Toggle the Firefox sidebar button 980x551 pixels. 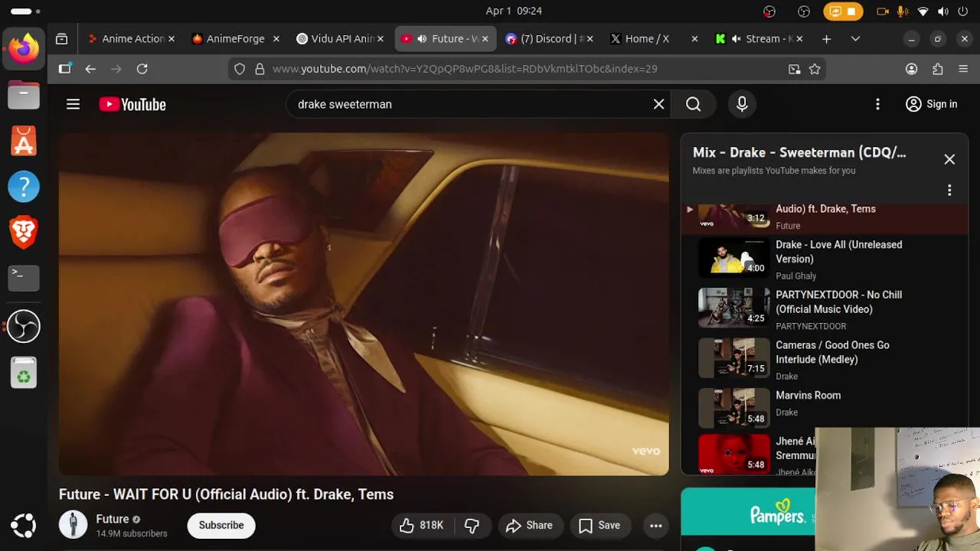point(65,69)
